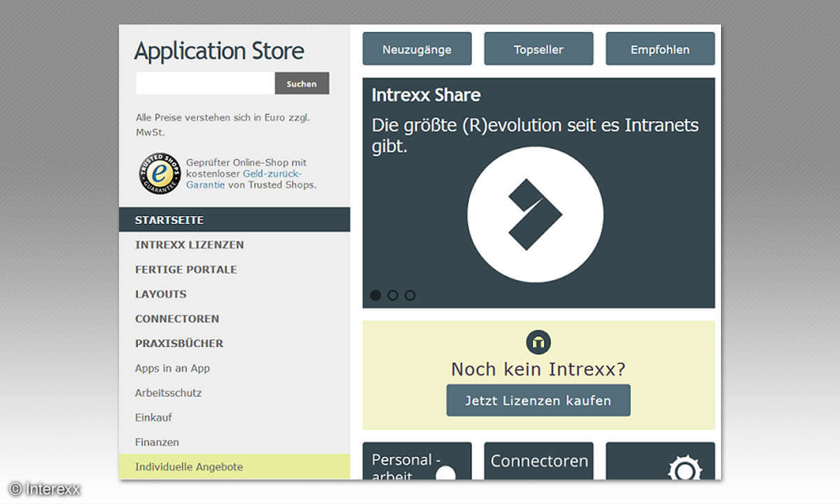Open the Personalarbeit tile

417,461
